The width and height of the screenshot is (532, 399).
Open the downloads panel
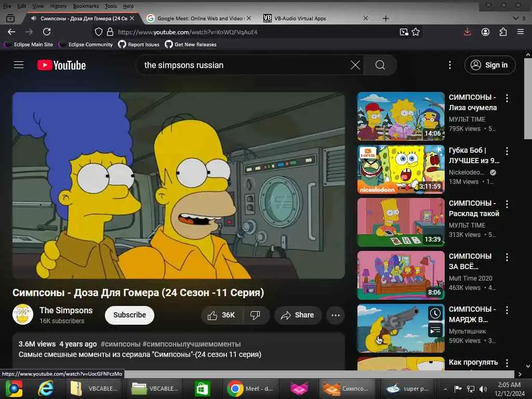click(467, 32)
